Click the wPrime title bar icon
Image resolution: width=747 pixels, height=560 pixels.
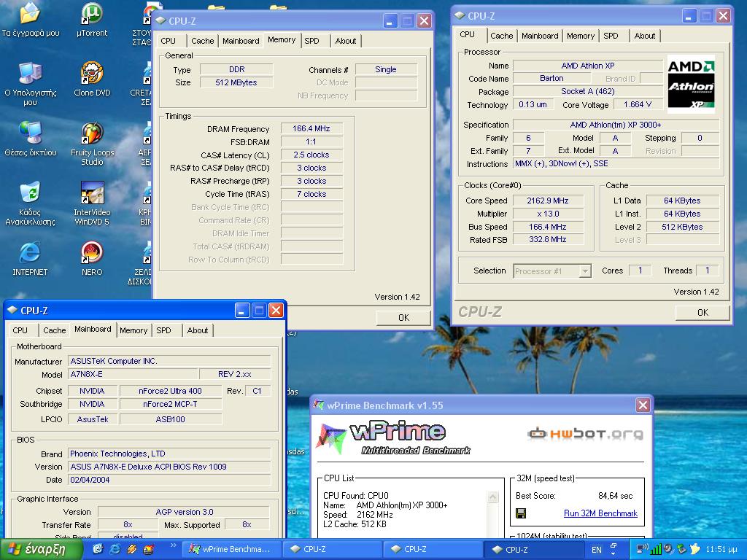tap(318, 405)
